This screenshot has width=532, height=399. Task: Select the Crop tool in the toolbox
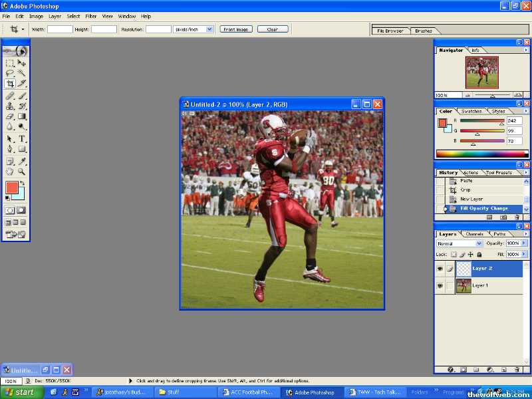[x=10, y=84]
